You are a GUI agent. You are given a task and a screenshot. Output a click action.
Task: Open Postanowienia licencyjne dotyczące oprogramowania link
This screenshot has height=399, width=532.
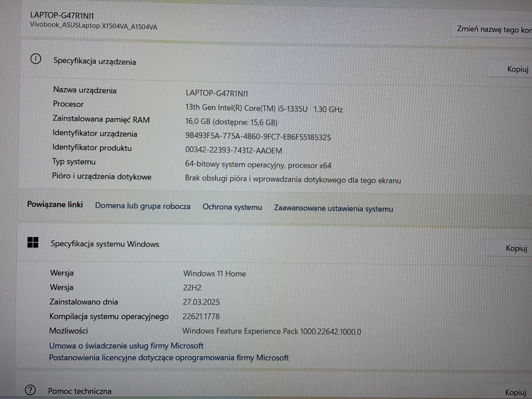(169, 358)
